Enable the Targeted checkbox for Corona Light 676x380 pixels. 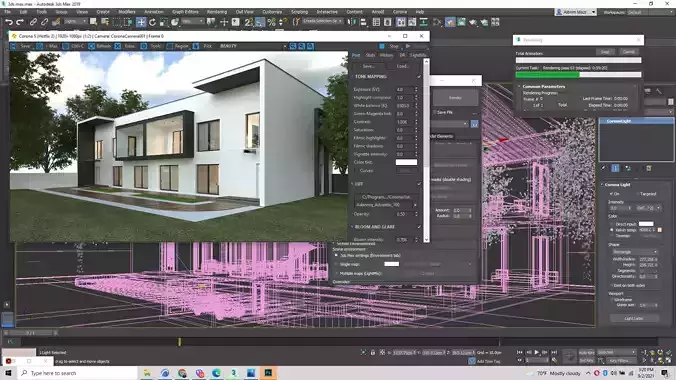[x=637, y=194]
